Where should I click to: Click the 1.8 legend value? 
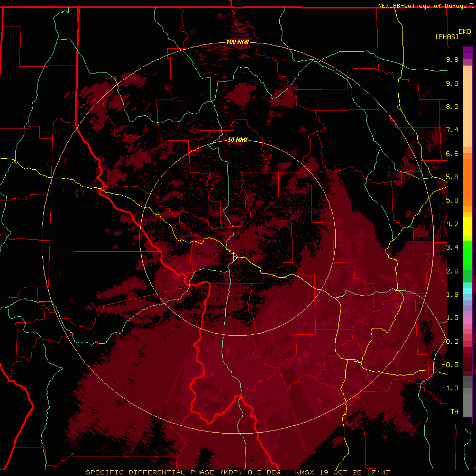pos(452,295)
